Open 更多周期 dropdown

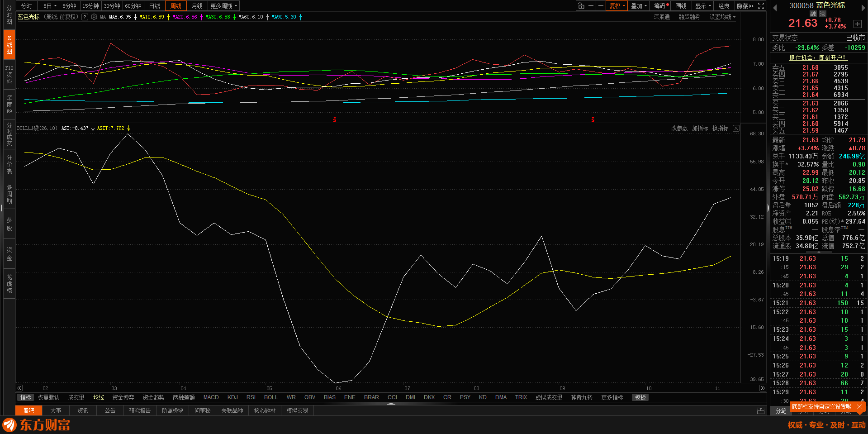[223, 6]
